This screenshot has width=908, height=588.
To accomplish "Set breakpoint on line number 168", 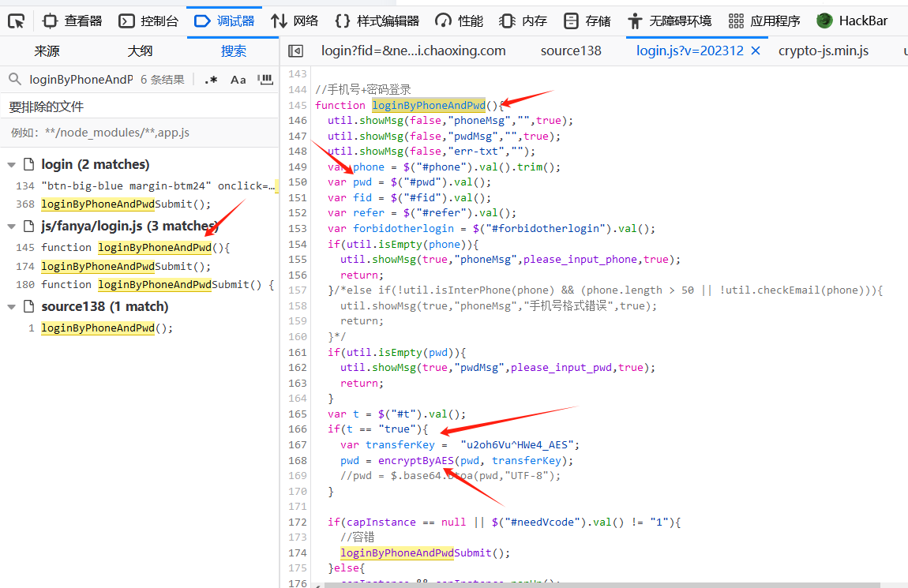I will tap(297, 461).
